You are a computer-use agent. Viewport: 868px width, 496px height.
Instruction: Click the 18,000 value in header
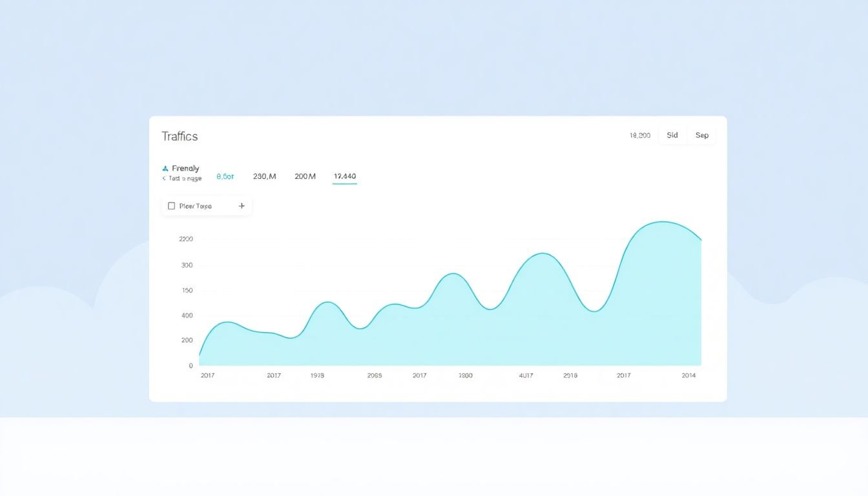(x=639, y=136)
